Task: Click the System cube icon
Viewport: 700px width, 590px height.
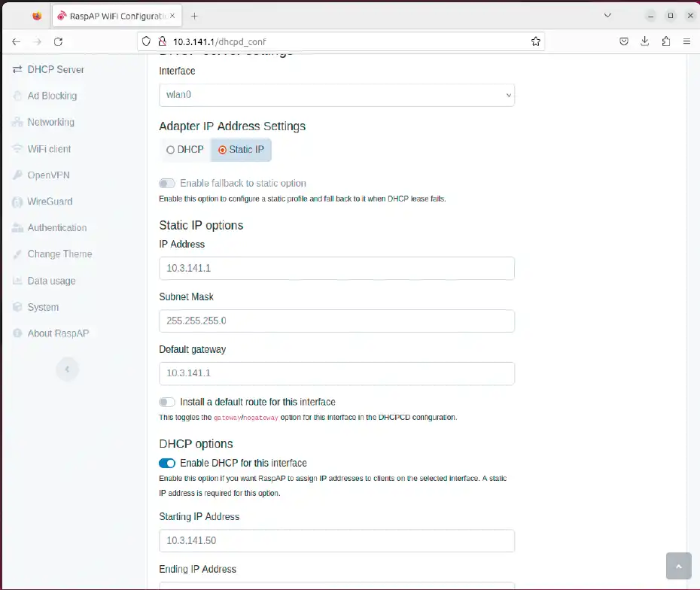Action: pos(17,307)
